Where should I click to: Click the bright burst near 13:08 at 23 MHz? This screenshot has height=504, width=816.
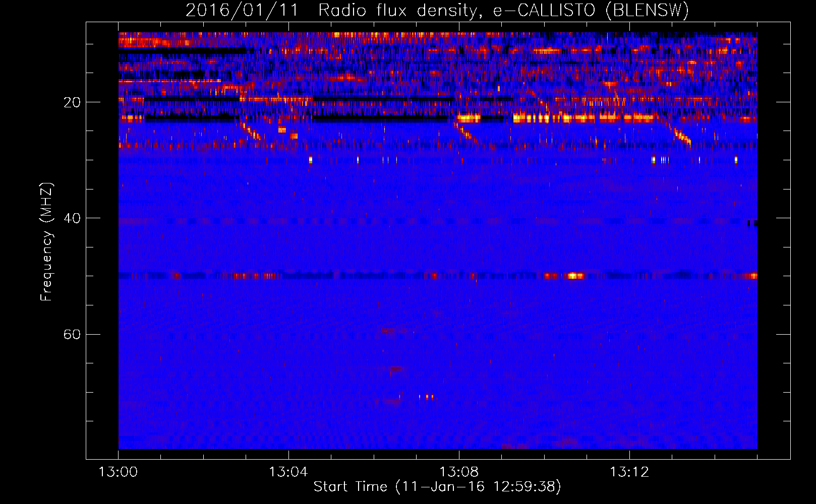(x=469, y=118)
